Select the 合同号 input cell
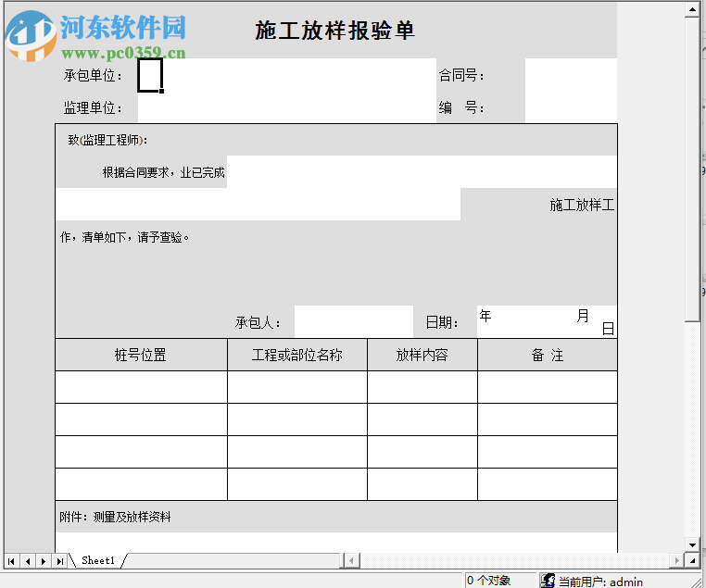Screen dimensions: 706x588 pyautogui.click(x=571, y=75)
